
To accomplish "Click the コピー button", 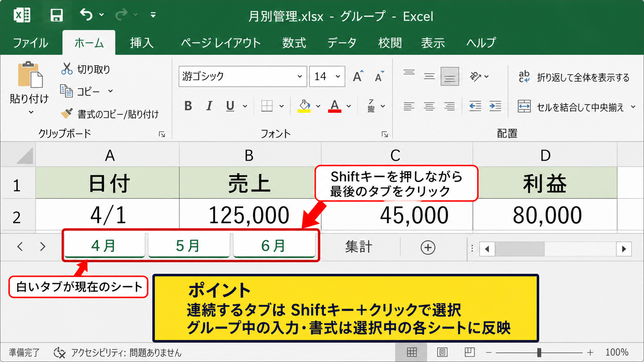I will (x=80, y=91).
